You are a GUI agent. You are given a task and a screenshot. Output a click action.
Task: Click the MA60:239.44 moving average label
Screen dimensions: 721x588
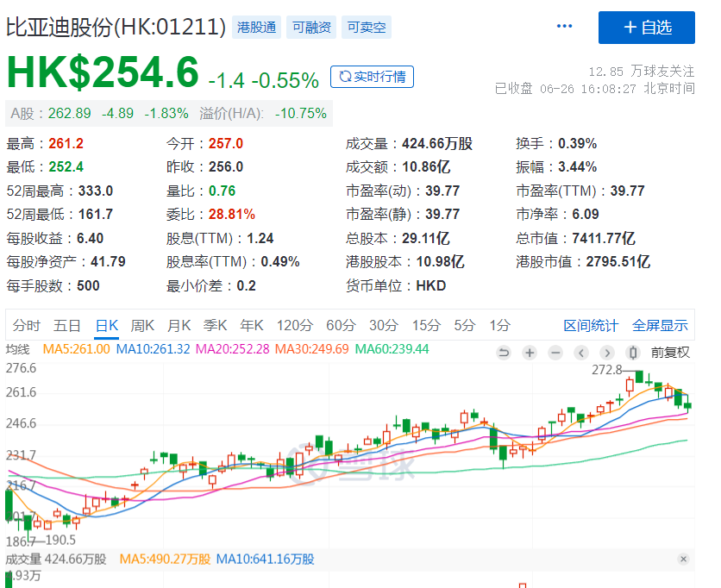click(392, 349)
